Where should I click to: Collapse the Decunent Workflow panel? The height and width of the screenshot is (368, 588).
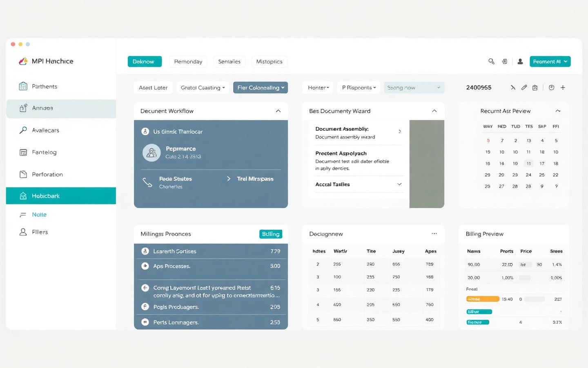(x=278, y=111)
